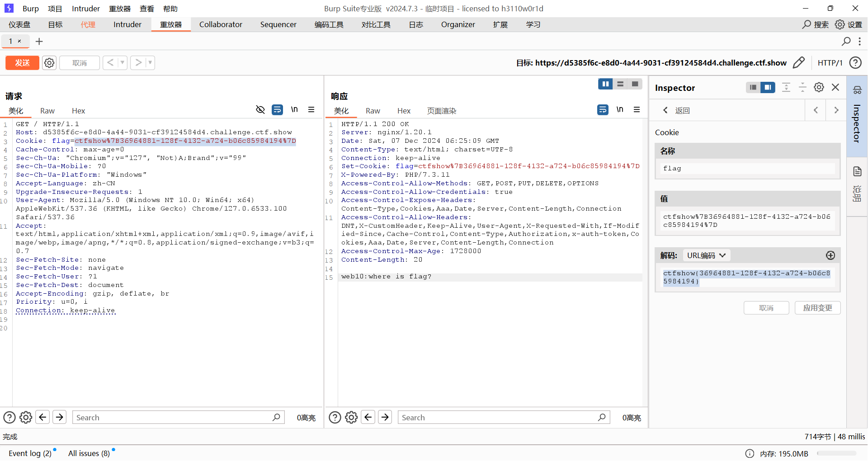This screenshot has width=868, height=461.
Task: Open the history forward arrow dropdown
Action: [x=150, y=63]
